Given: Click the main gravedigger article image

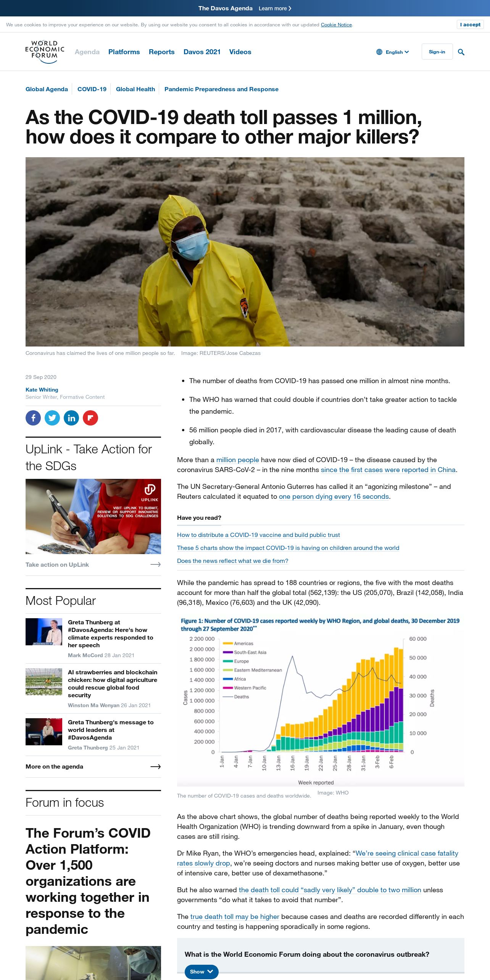Looking at the screenshot, I should [x=245, y=252].
